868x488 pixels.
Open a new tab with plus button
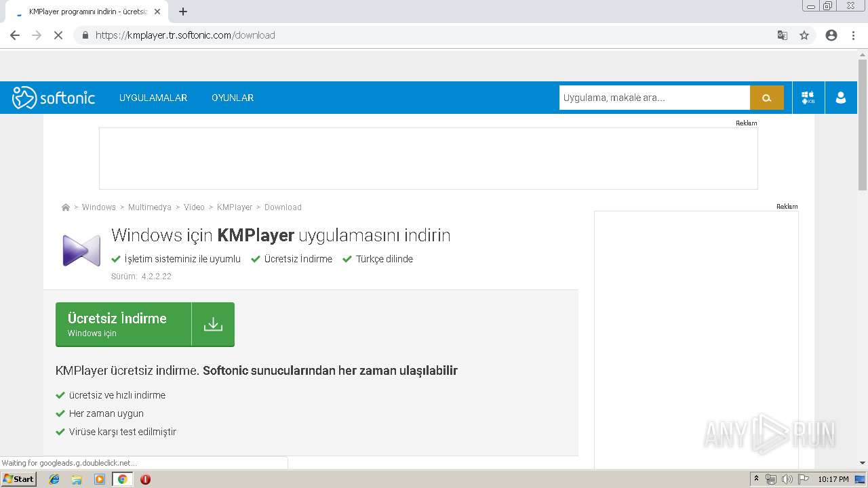point(183,12)
